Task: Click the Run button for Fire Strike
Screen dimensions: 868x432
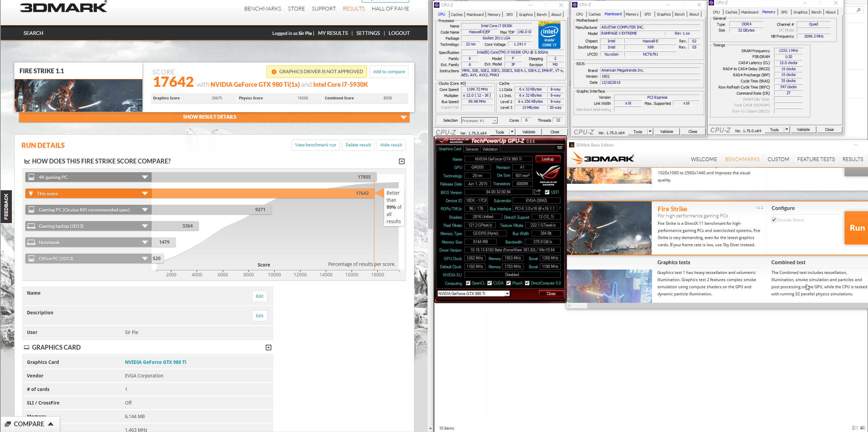Action: 856,228
